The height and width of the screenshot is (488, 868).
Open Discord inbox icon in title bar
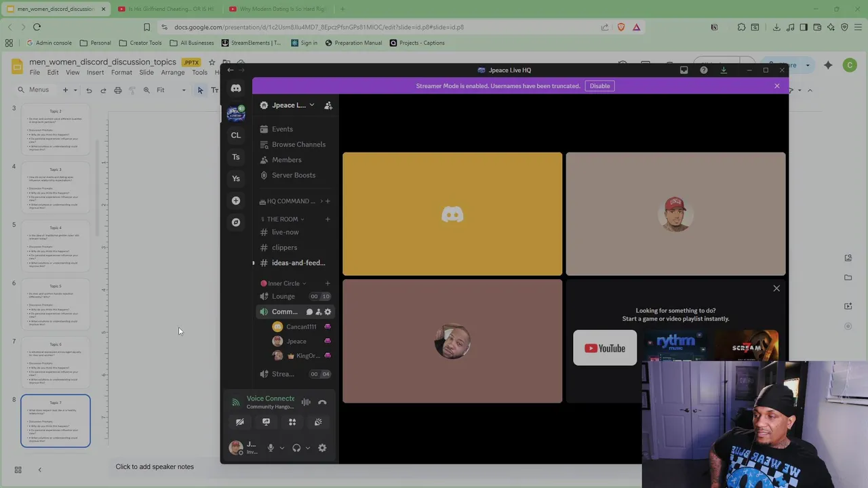point(684,70)
